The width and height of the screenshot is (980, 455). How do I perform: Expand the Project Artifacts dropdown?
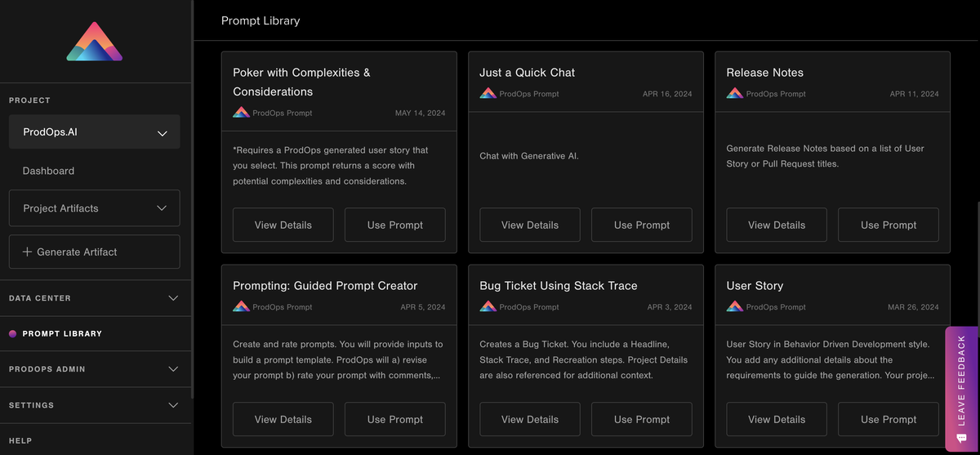coord(95,208)
